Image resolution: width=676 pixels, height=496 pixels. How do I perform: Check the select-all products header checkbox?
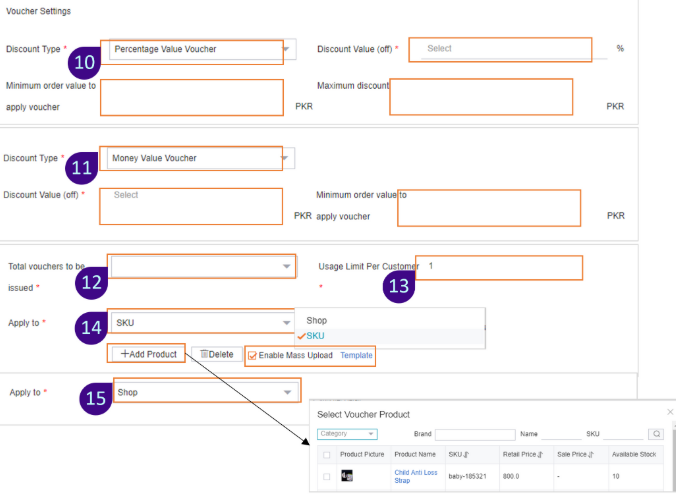[x=326, y=455]
